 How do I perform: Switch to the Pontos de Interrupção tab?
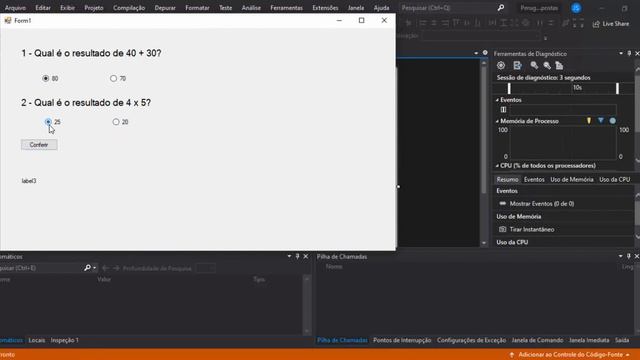click(x=402, y=340)
